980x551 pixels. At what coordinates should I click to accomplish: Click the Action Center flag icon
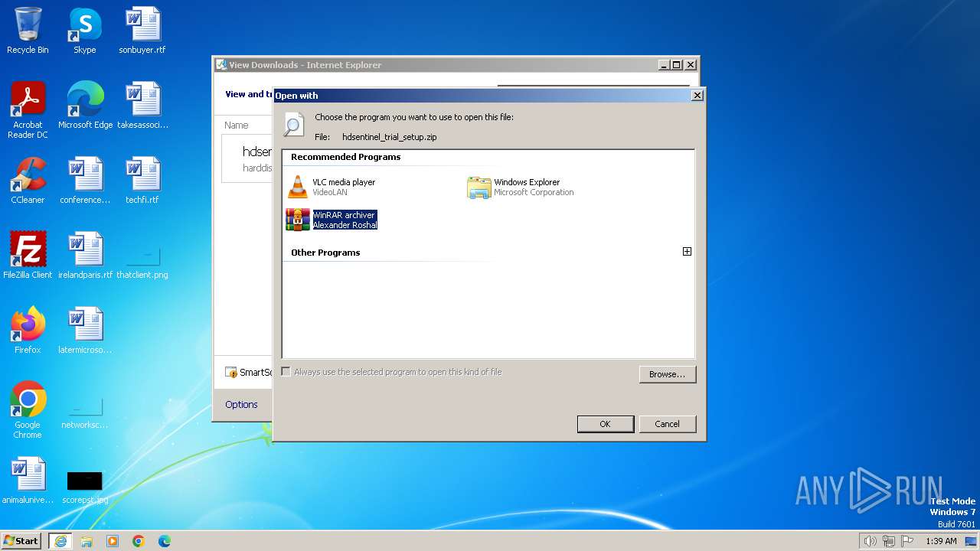pyautogui.click(x=908, y=541)
